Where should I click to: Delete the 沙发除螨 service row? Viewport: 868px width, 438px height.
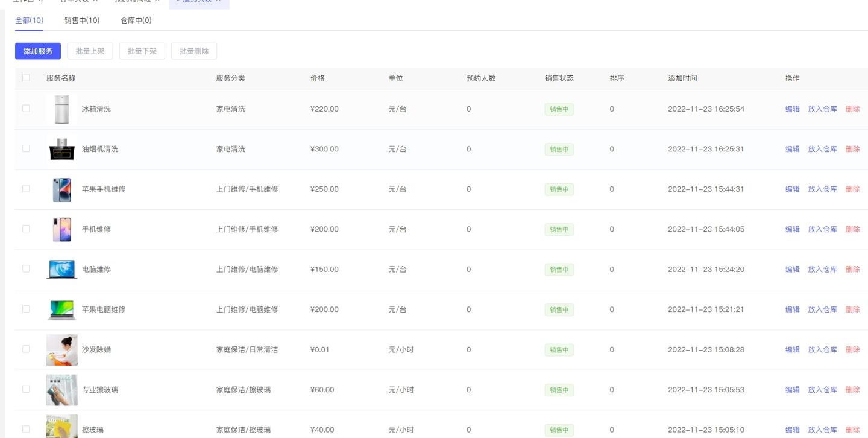pos(853,350)
